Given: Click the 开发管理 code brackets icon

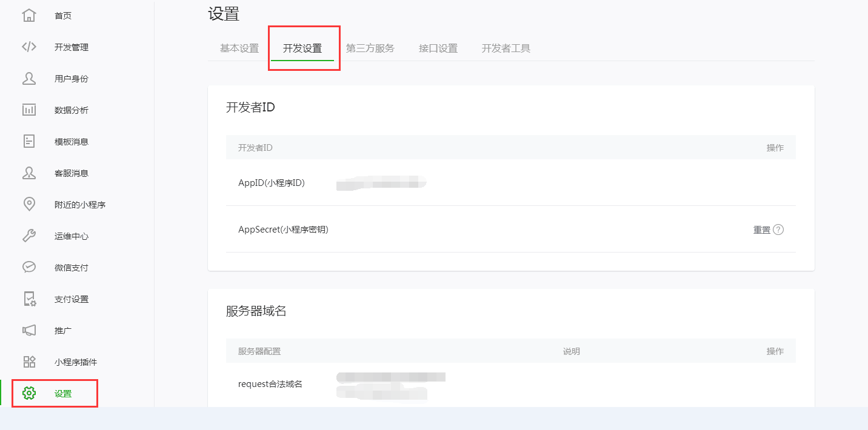Looking at the screenshot, I should [29, 47].
